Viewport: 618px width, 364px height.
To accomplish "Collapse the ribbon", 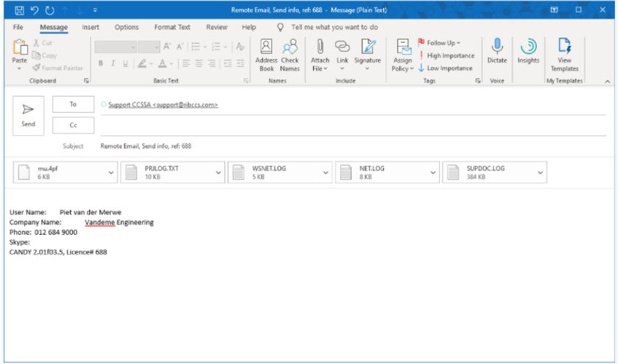I will [x=608, y=81].
